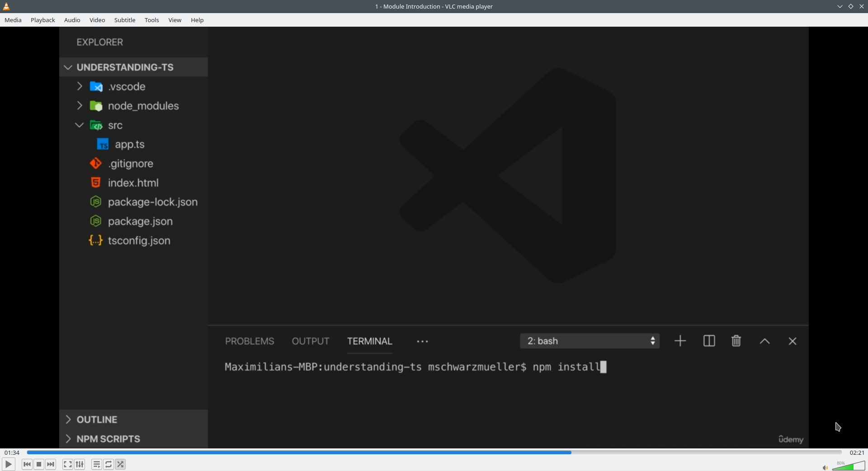Select the package-lock.json file
This screenshot has height=471, width=868.
tap(153, 202)
